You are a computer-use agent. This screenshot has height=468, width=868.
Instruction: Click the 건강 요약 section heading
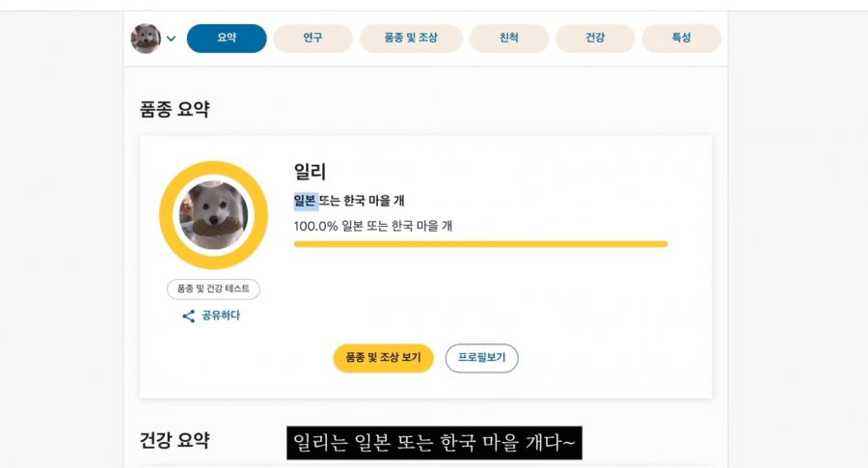tap(175, 441)
